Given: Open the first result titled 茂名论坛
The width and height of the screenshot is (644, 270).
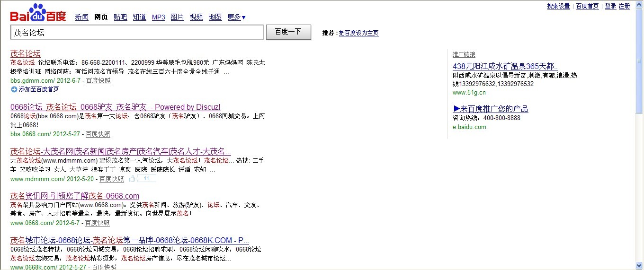Looking at the screenshot, I should (26, 53).
